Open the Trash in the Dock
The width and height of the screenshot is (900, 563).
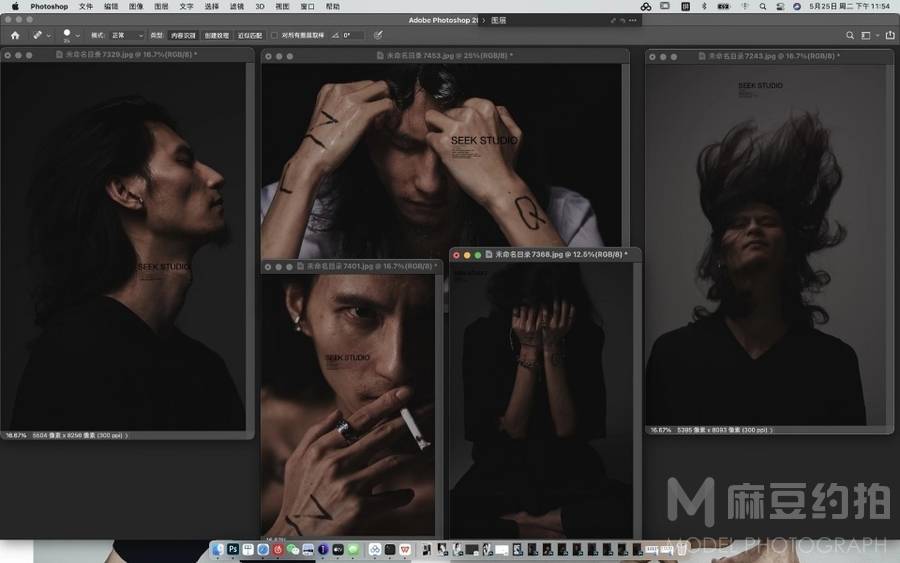coord(681,550)
